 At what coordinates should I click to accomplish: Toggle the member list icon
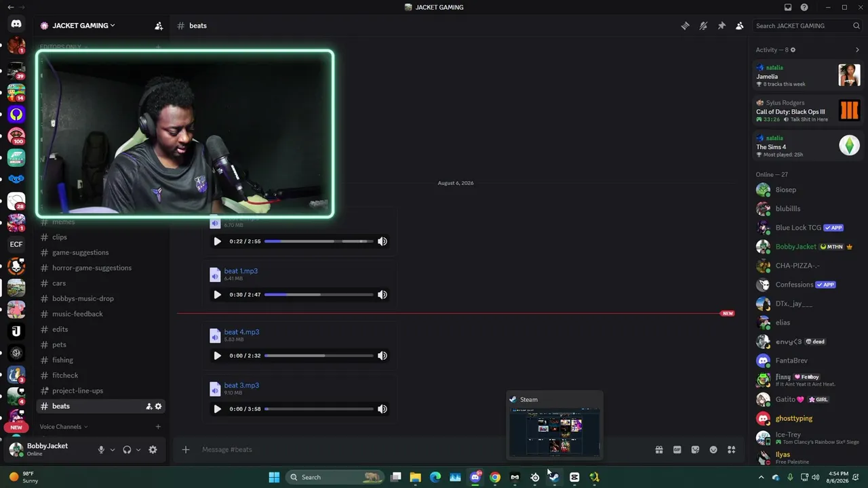[x=739, y=26]
